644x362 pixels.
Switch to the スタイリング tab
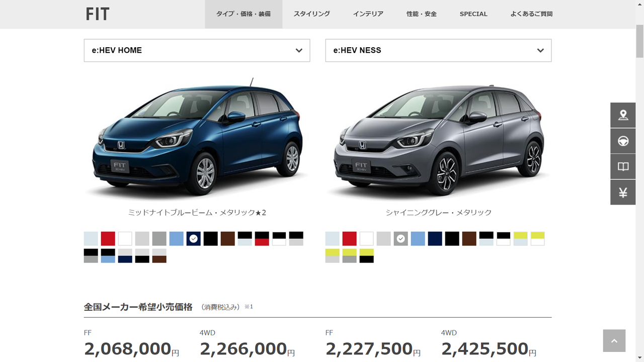point(312,14)
